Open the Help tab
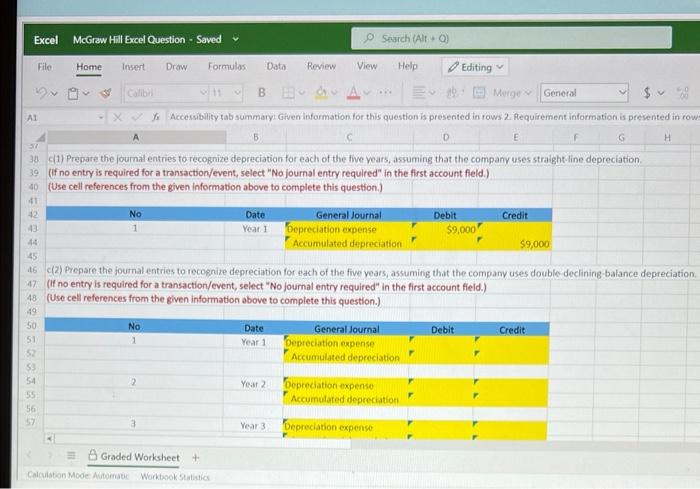 click(x=408, y=66)
